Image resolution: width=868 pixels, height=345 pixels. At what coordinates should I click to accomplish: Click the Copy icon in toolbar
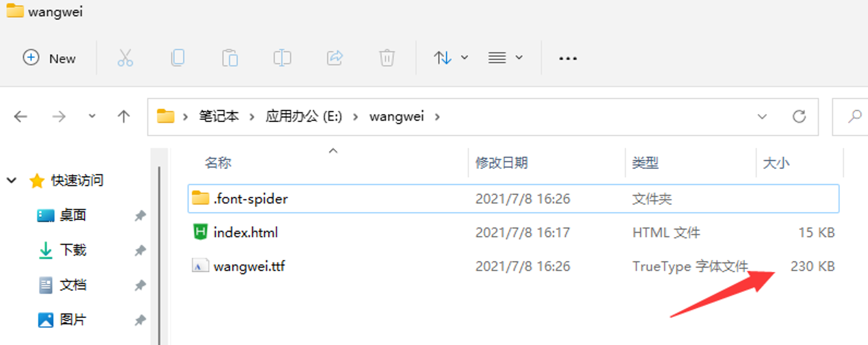pos(178,58)
